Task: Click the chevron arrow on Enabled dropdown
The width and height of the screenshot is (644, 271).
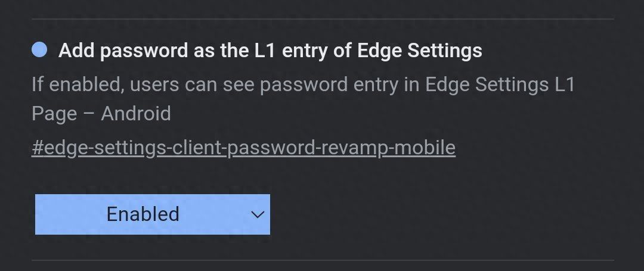Action: pos(258,214)
